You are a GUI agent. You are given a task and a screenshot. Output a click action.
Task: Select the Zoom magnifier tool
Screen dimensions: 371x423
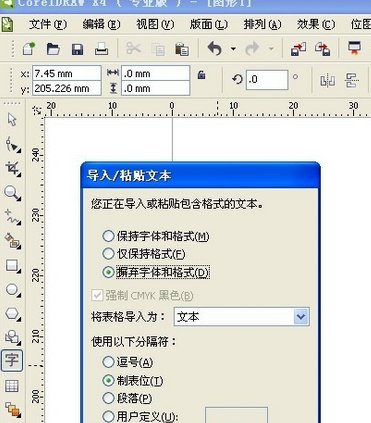pos(12,193)
